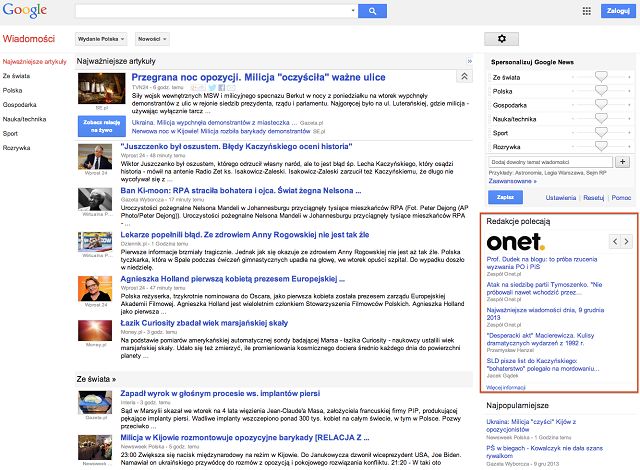Viewport: 640px width, 470px height.
Task: Click the Wiadomości page title
Action: (29, 39)
